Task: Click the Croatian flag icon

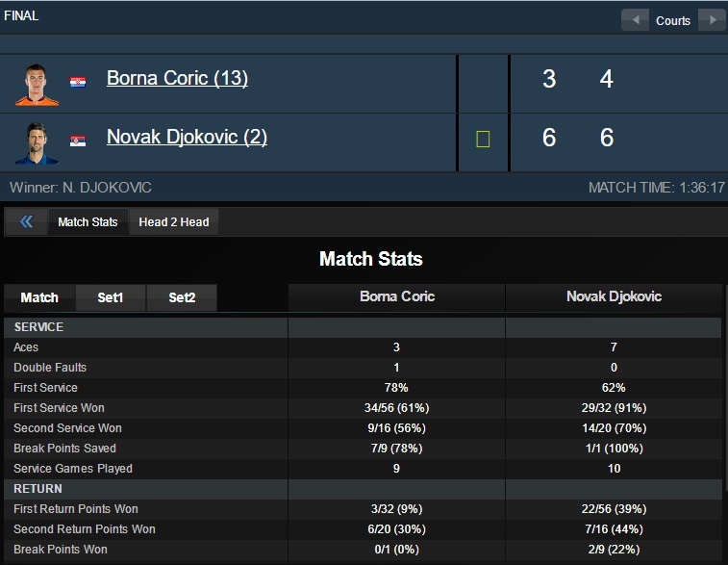Action: [78, 82]
